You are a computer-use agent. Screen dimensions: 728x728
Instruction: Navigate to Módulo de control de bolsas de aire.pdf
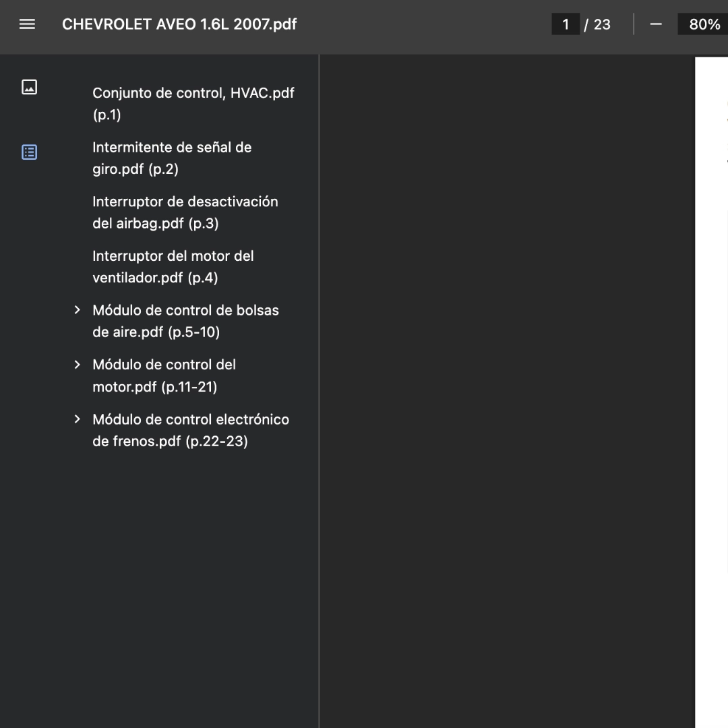185,321
